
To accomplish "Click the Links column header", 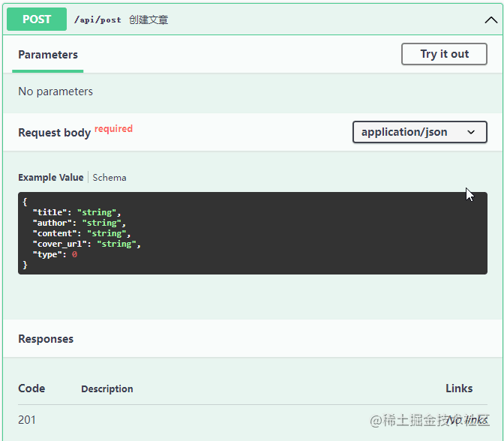I will coord(459,388).
